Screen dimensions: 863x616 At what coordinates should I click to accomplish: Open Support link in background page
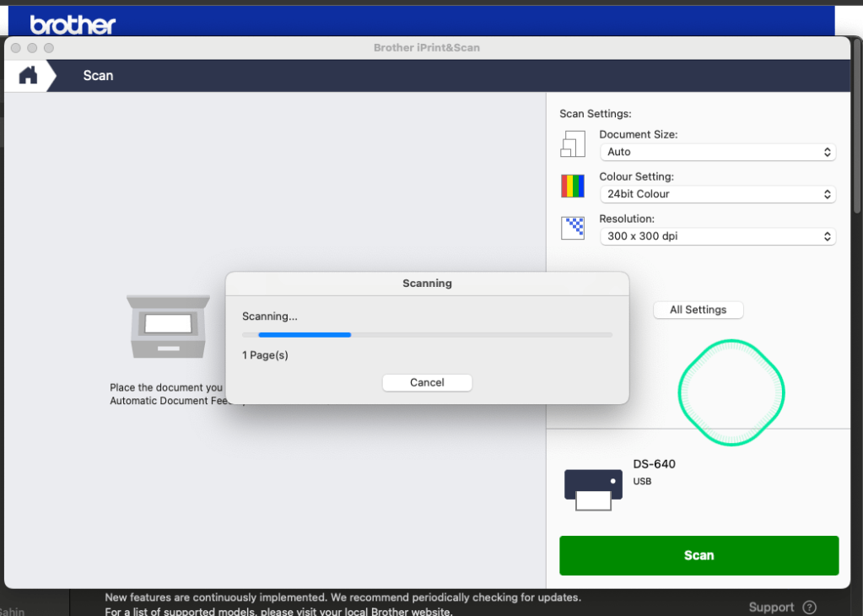[x=771, y=608]
